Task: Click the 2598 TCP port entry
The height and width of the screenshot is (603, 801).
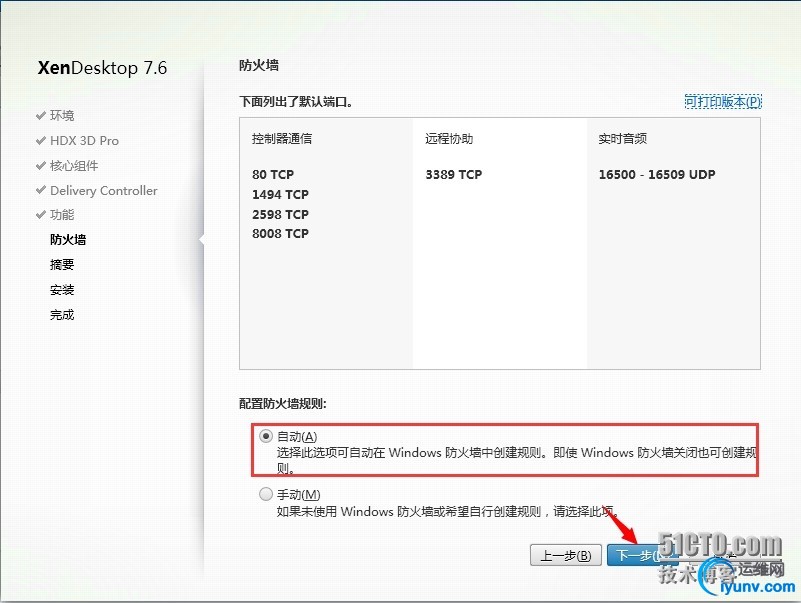Action: (280, 215)
